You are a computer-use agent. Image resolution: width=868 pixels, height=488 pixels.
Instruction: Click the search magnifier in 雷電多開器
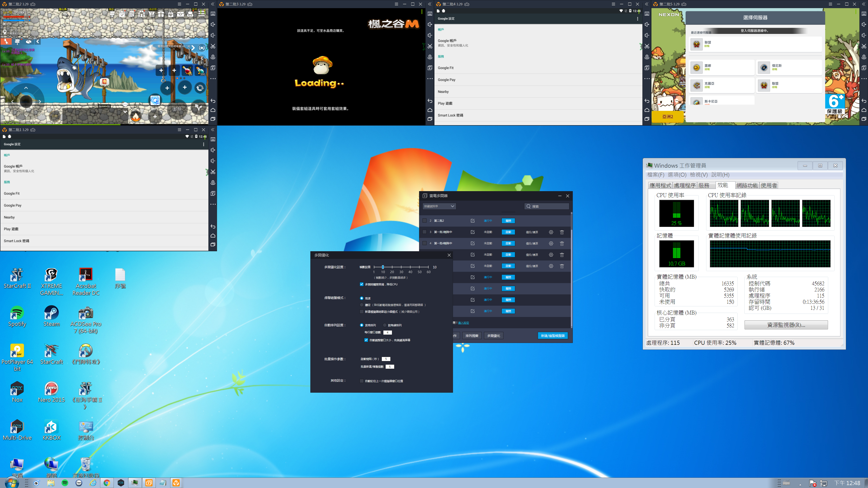tap(528, 206)
